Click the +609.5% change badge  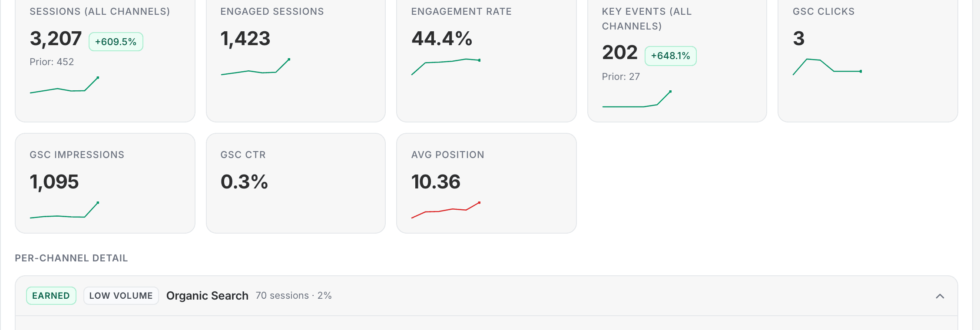click(116, 42)
